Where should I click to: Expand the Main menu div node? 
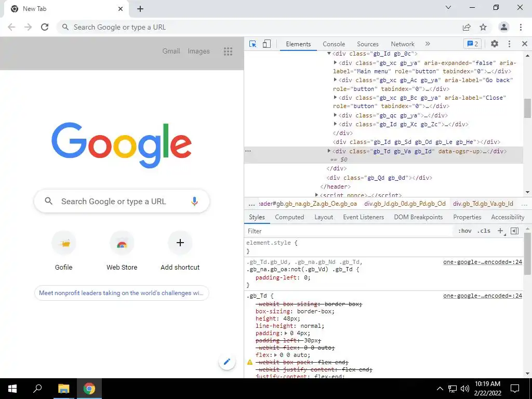click(x=335, y=62)
